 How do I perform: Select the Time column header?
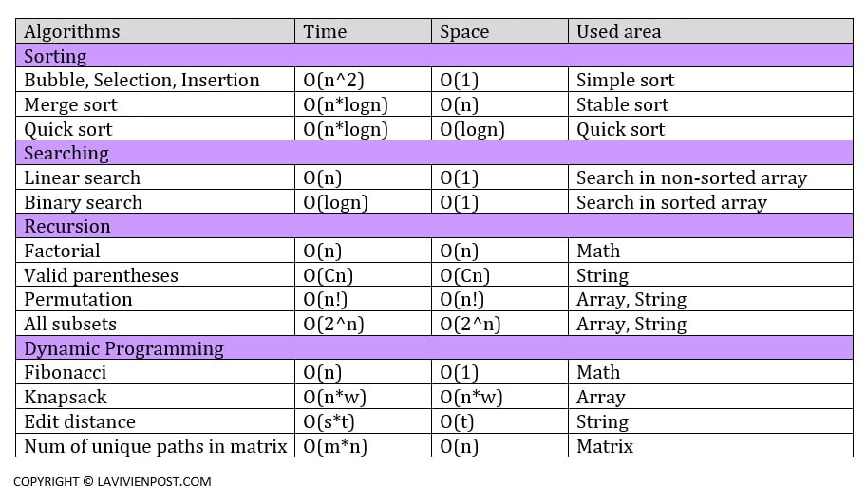click(325, 31)
